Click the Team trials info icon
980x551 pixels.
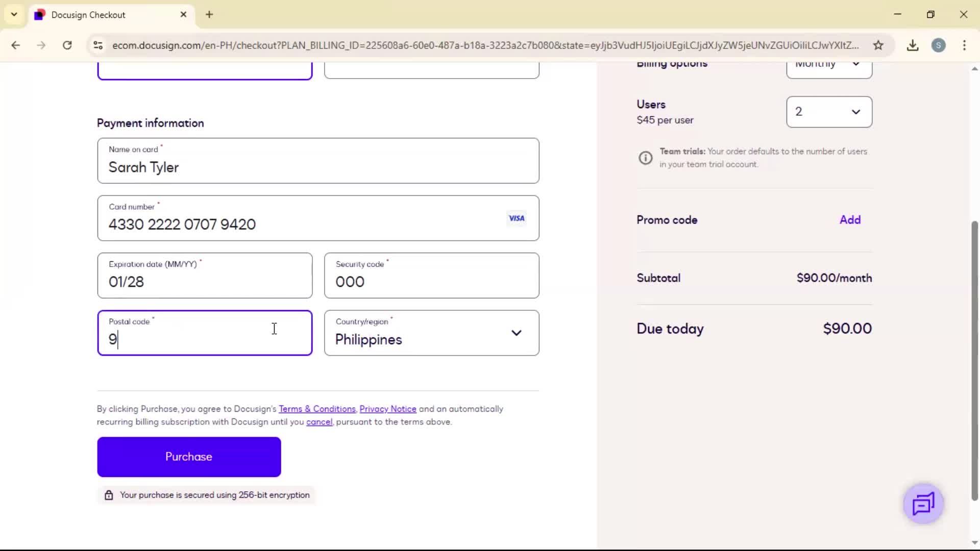[645, 158]
